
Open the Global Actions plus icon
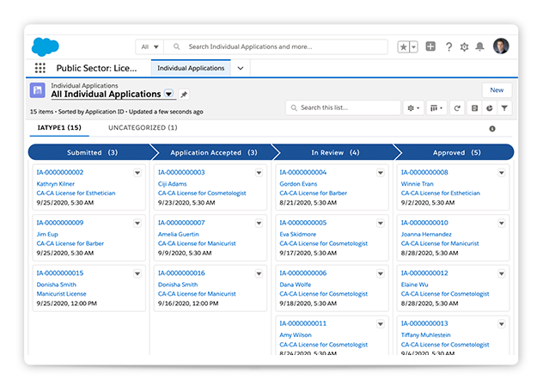pos(430,46)
